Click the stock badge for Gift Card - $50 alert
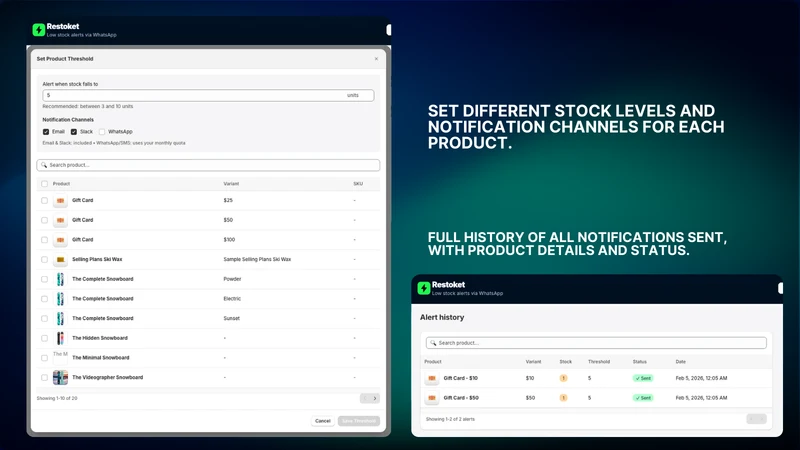The height and width of the screenshot is (450, 800). tap(563, 397)
